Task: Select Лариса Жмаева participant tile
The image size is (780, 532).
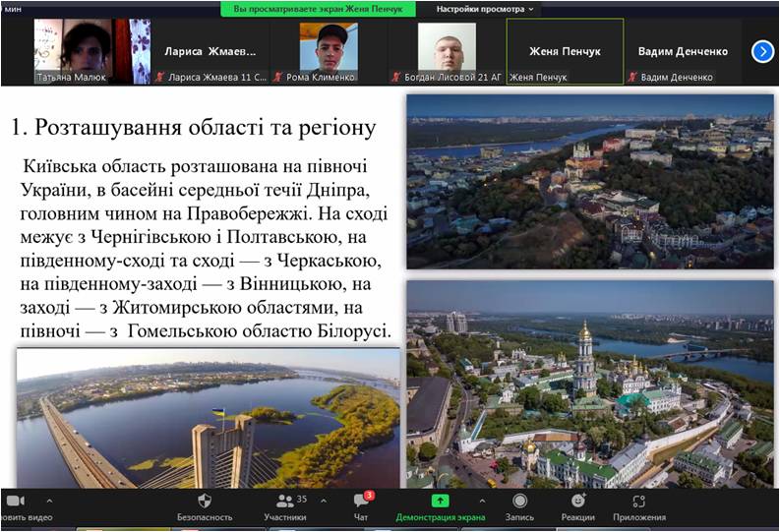Action: [210, 51]
